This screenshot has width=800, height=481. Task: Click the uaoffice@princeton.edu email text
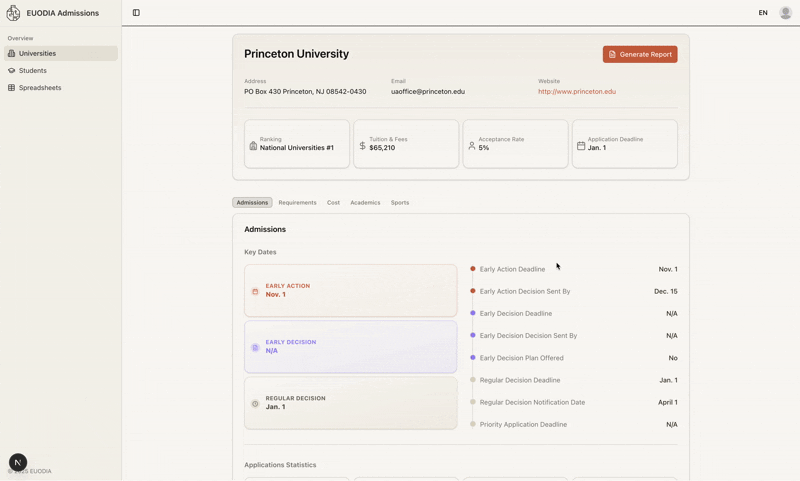tap(428, 92)
